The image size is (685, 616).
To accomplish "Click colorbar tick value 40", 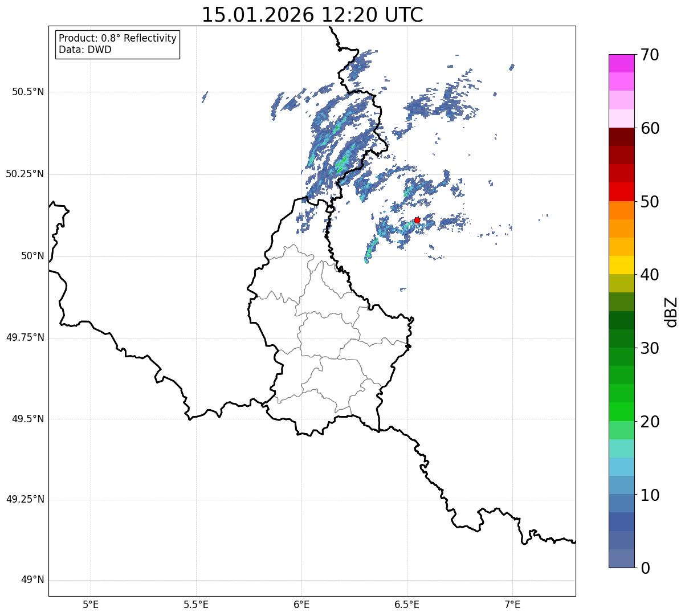I will click(x=650, y=275).
